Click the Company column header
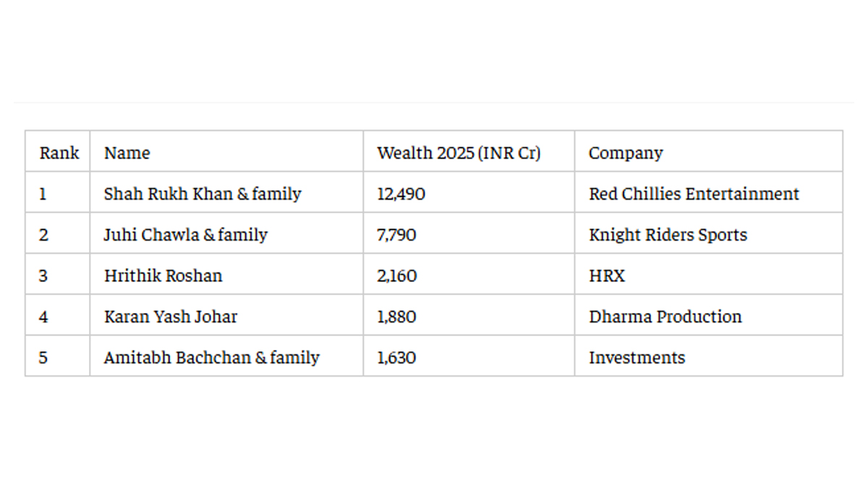 (626, 153)
